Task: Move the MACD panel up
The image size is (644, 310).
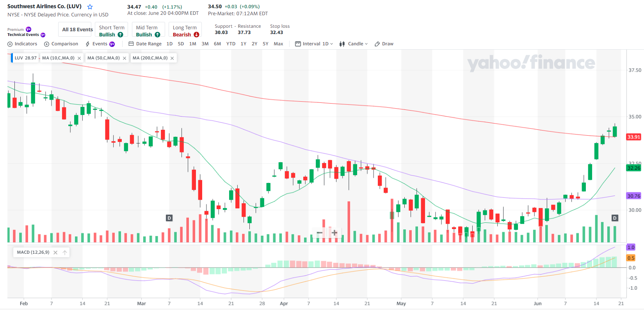Action: pos(65,253)
